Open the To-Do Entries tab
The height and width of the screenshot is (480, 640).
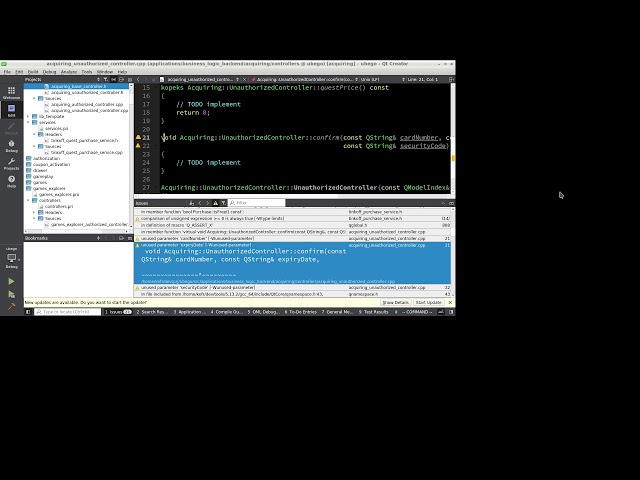tap(301, 312)
